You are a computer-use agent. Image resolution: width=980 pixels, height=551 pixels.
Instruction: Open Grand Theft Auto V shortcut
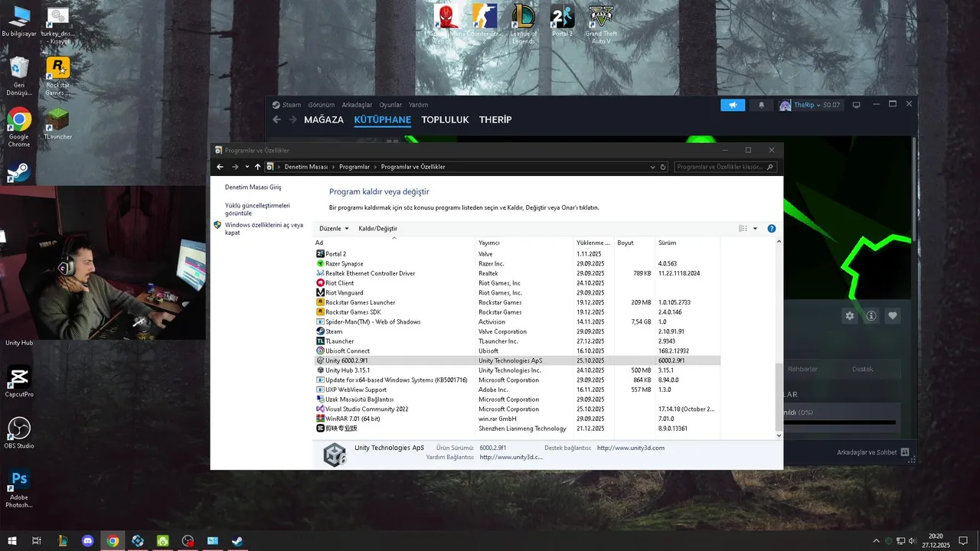point(601,24)
